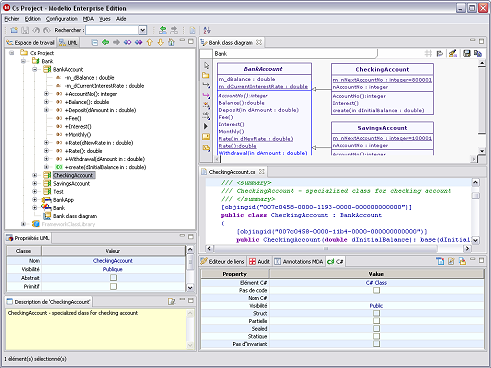Close the Bank class diagram tab
This screenshot has height=368, width=491.
259,42
